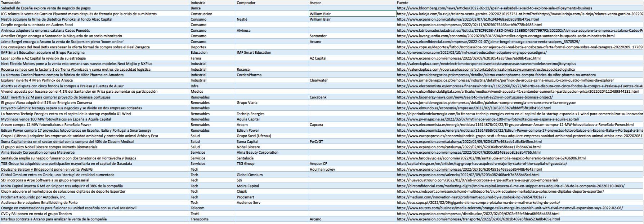This screenshot has height=224, width=644.
Task: Select the 'Nobel Biocare' buyer cell
Action: pos(272,147)
